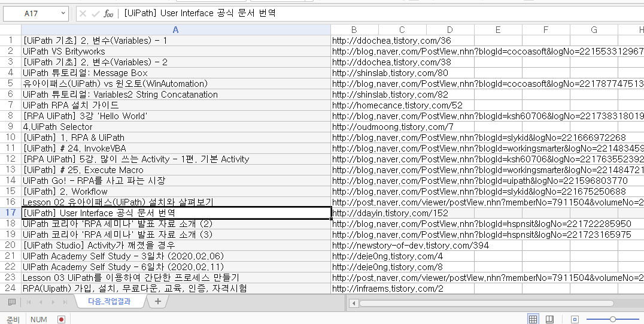
Task: Click cell '유아이패스(UiPath) vs 윈오토(WinAutomation)'
Action: click(x=176, y=83)
